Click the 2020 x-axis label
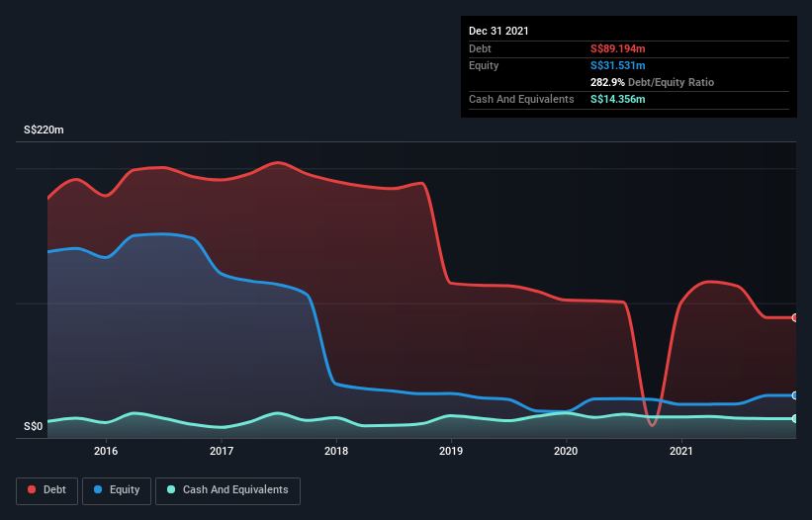This screenshot has height=520, width=812. point(566,451)
